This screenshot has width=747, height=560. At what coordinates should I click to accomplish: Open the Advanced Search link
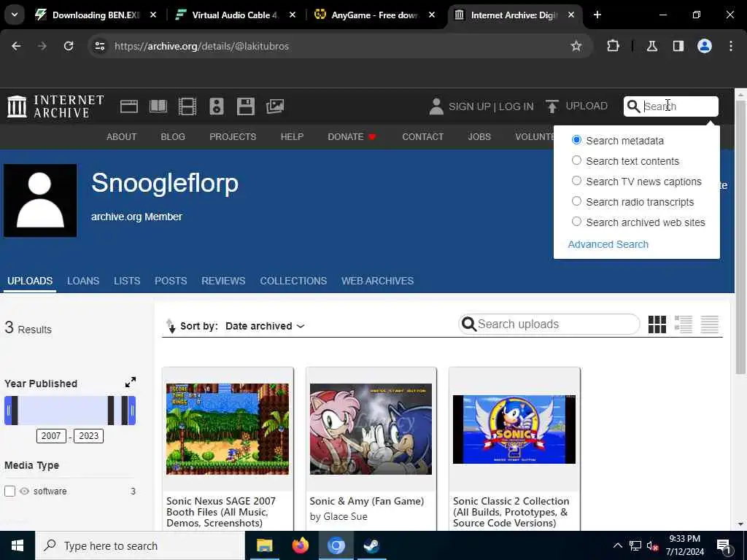pyautogui.click(x=608, y=244)
